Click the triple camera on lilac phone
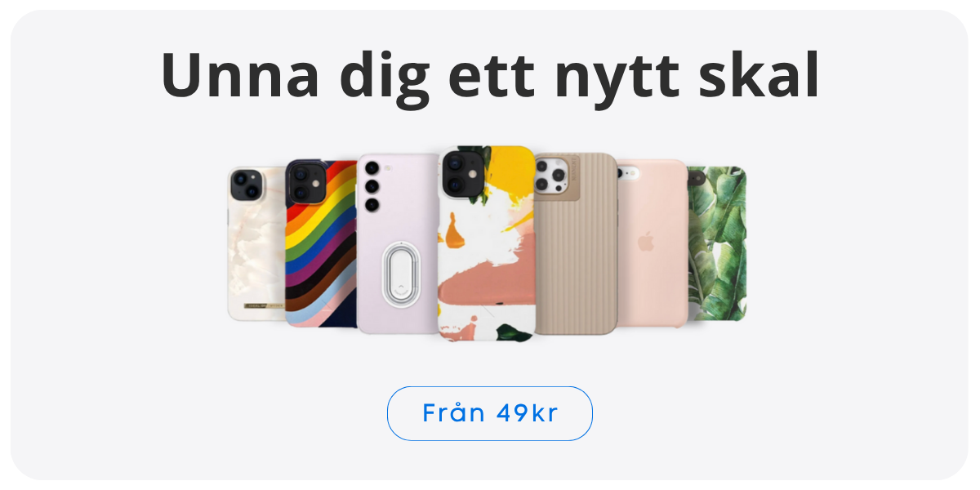This screenshot has height=490, width=980. pyautogui.click(x=372, y=186)
